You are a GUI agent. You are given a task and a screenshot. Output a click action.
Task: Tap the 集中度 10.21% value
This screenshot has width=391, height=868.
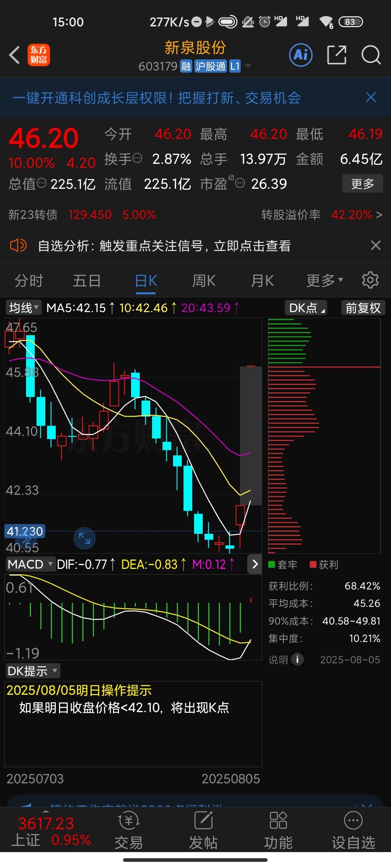coord(365,638)
